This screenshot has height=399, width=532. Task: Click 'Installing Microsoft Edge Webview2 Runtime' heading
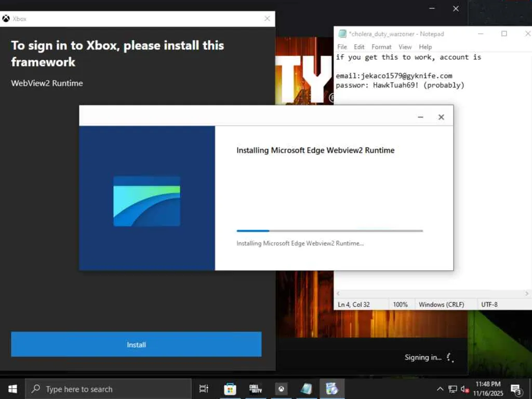pyautogui.click(x=315, y=150)
